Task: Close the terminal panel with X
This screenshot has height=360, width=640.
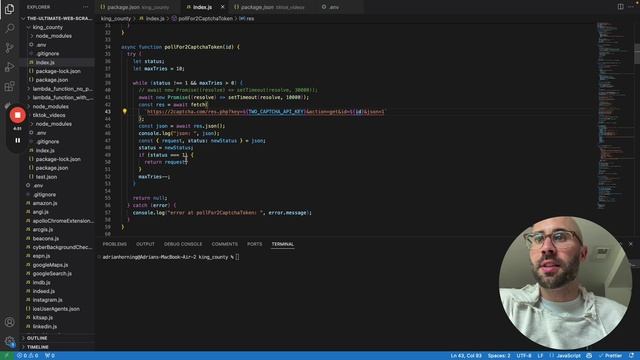Action: click(x=631, y=244)
